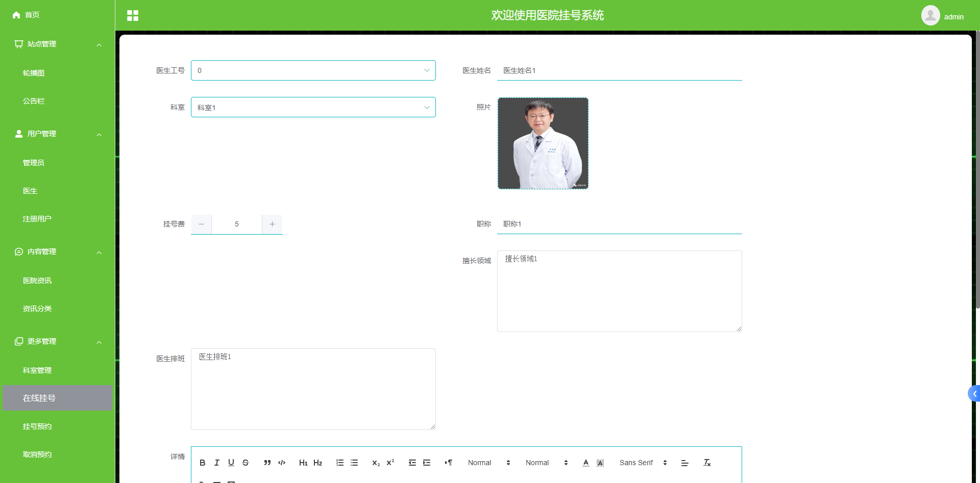
Task: Apply Heading 1 style
Action: [x=304, y=463]
